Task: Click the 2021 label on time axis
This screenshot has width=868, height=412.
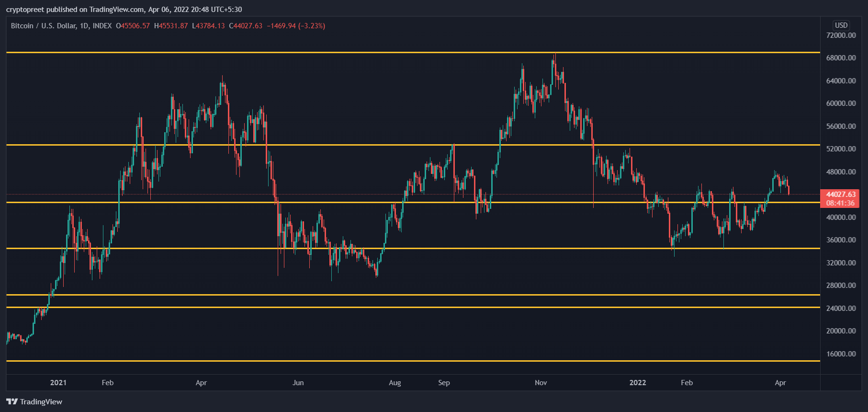Action: point(58,383)
